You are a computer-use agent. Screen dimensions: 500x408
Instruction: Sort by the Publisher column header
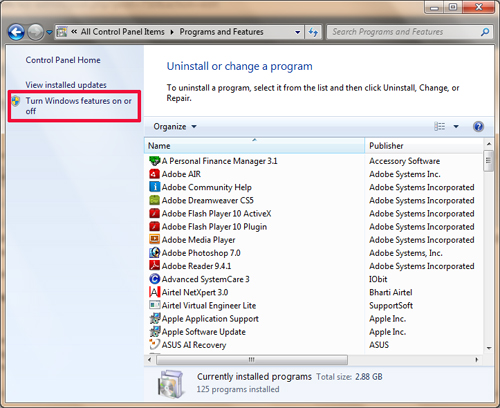pos(424,146)
